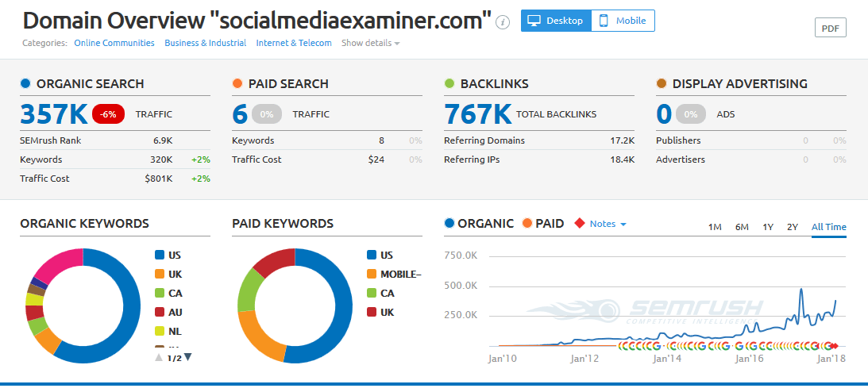Click the 767K total backlinks number
Image resolution: width=868 pixels, height=392 pixels.
tap(477, 114)
